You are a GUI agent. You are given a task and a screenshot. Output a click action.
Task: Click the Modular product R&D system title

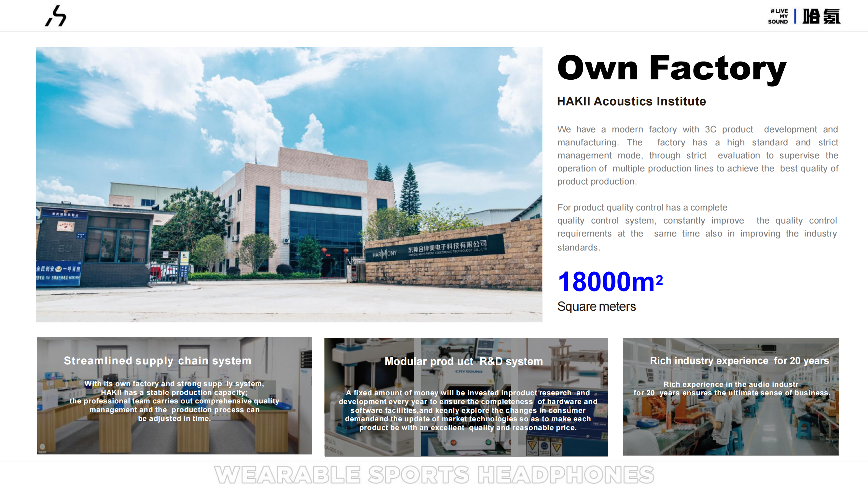[464, 361]
